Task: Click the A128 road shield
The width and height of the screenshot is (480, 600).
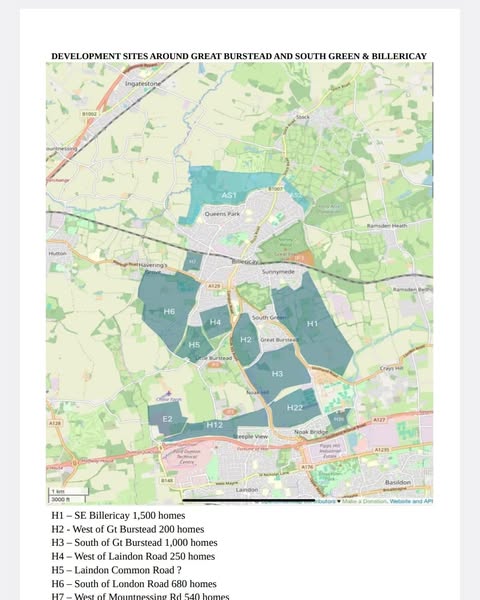Action: pyautogui.click(x=55, y=423)
